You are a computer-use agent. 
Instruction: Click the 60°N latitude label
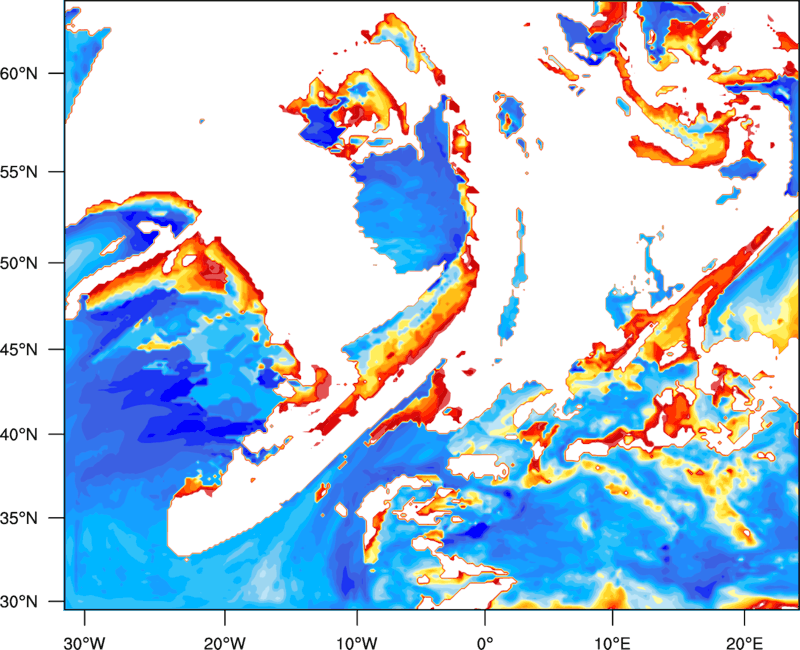pos(19,73)
